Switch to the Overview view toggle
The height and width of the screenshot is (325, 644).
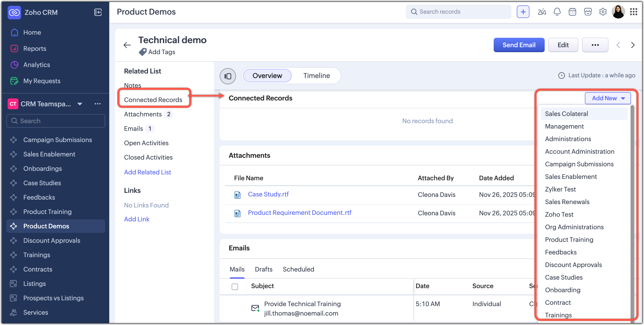coord(267,76)
